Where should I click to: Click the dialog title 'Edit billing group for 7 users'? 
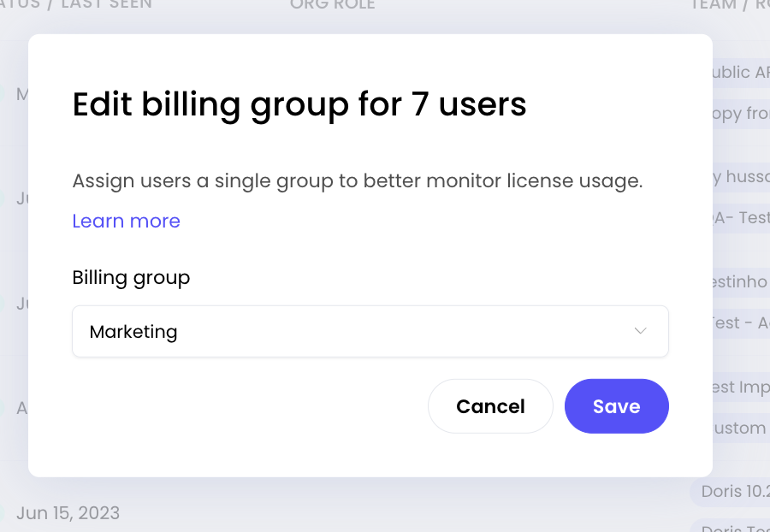pos(299,104)
